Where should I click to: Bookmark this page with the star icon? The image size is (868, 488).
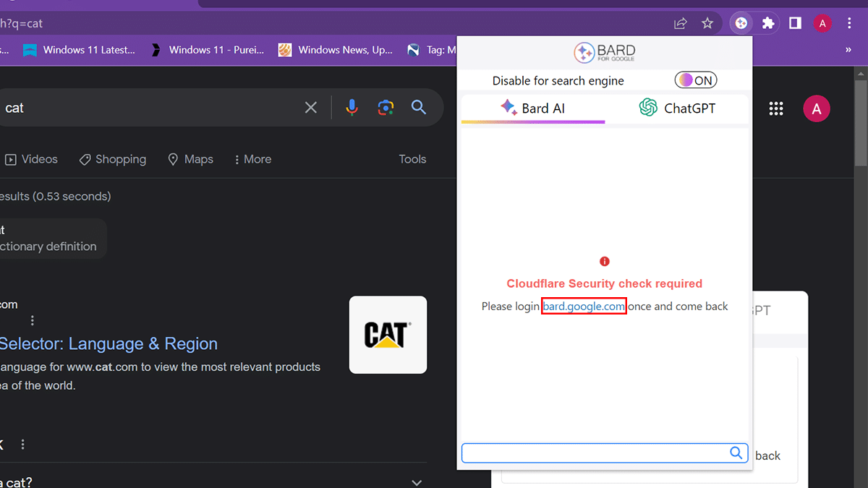707,23
